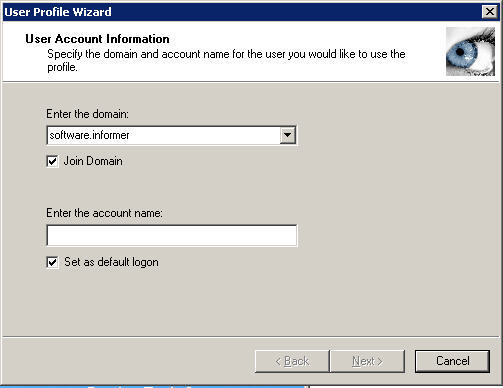
Task: Click the 'User Account Information' heading
Action: tap(97, 39)
